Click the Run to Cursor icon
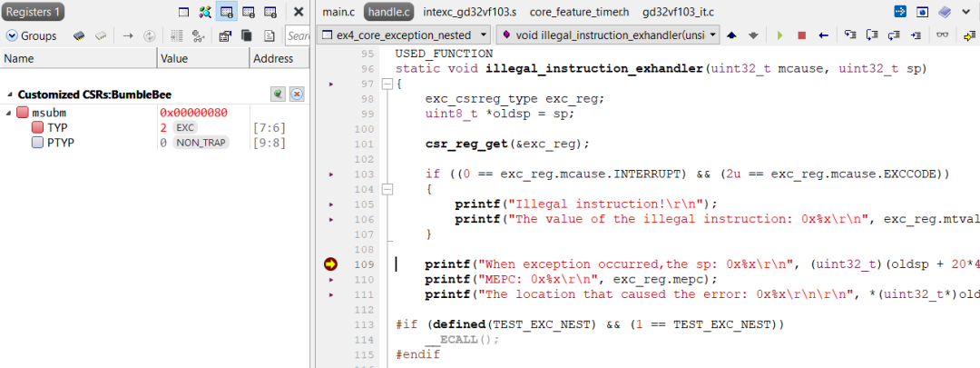The width and height of the screenshot is (980, 368). 916,35
